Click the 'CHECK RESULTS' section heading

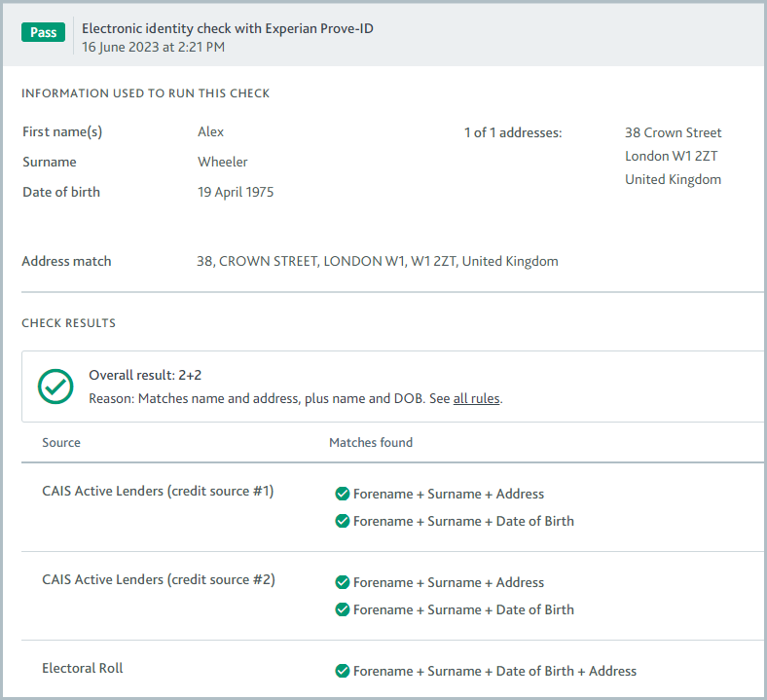tap(68, 323)
